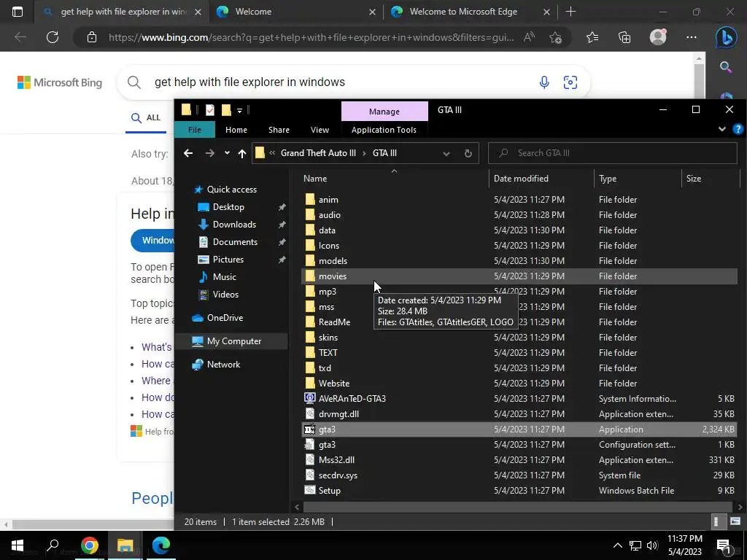Open the notification center

724,545
